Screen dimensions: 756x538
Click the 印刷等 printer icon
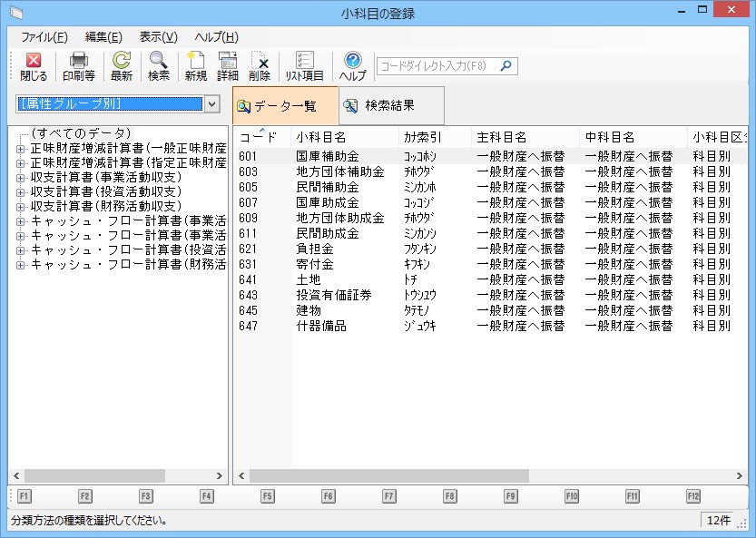(79, 61)
